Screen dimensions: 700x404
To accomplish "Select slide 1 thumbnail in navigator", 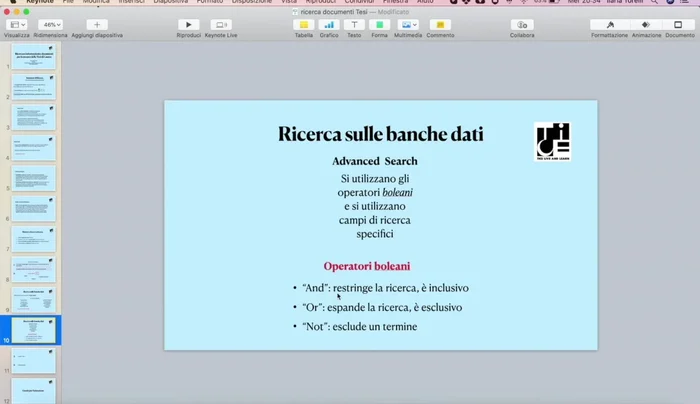I will (x=33, y=57).
